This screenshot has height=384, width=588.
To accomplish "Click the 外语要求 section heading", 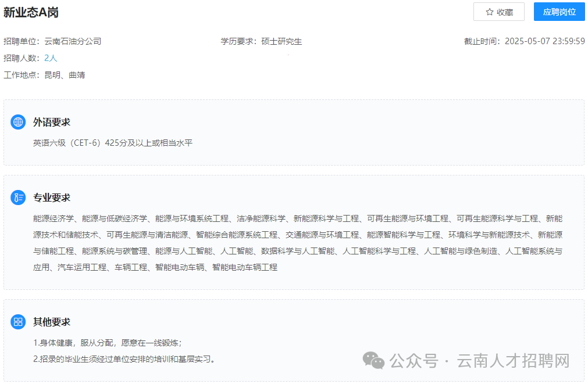I will pos(52,122).
